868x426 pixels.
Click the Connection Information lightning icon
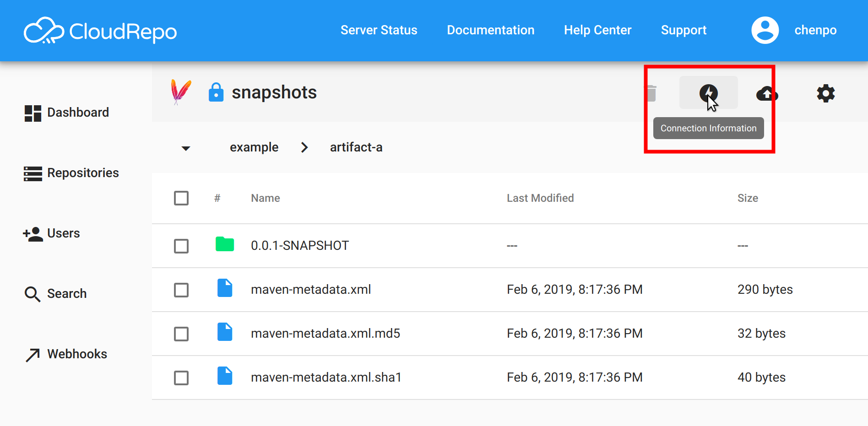tap(709, 93)
